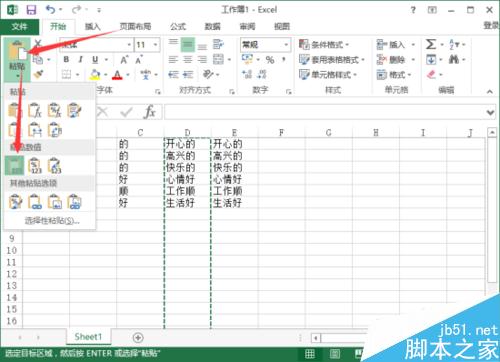Image resolution: width=500 pixels, height=362 pixels.
Task: Open Help with the question mark
Action: pos(413,10)
